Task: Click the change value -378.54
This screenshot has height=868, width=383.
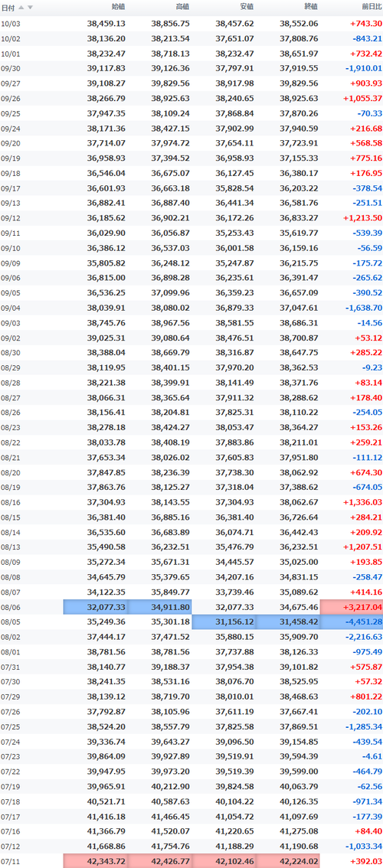Action: point(367,188)
